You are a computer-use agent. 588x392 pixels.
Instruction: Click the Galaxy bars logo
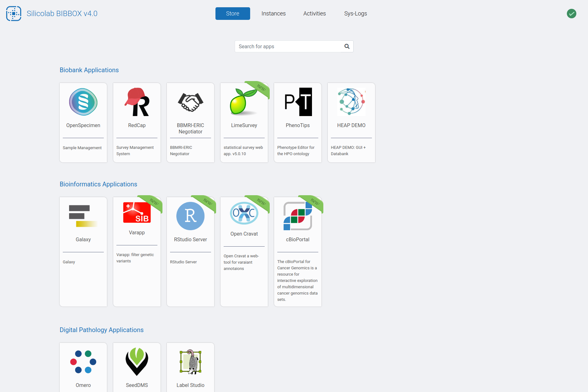pos(83,216)
